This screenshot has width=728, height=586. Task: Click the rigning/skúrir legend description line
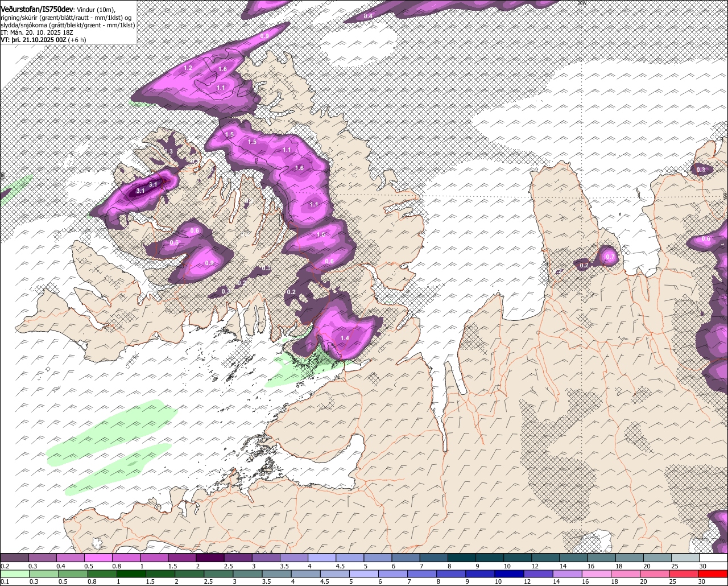67,18
